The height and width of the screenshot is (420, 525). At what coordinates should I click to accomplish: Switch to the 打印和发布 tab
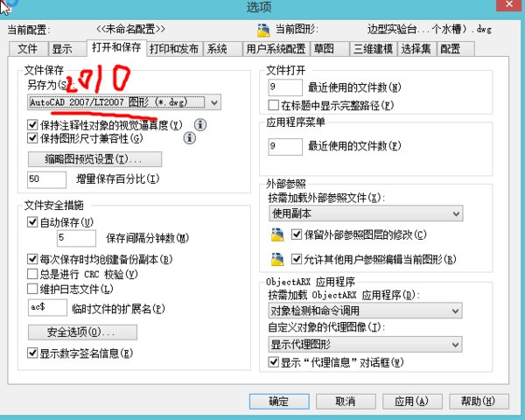point(173,49)
